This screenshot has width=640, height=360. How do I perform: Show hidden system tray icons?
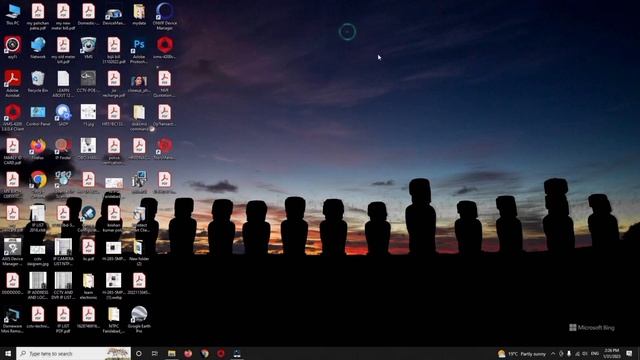(x=553, y=353)
